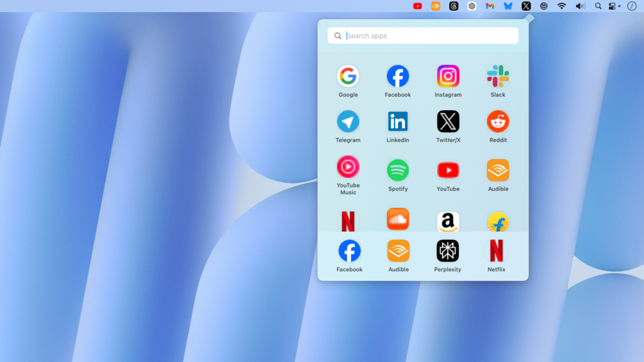Open Facebook from the bottom pinned row
644x362 pixels.
[x=349, y=251]
